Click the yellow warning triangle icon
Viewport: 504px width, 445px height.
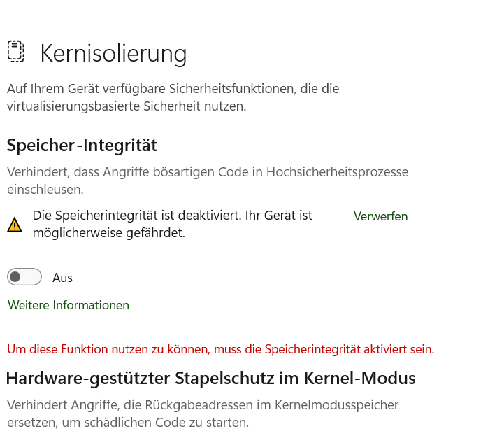tap(15, 225)
